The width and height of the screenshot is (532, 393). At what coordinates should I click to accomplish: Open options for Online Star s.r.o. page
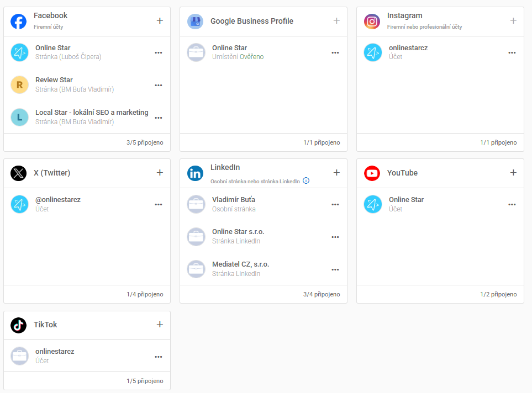(x=335, y=237)
